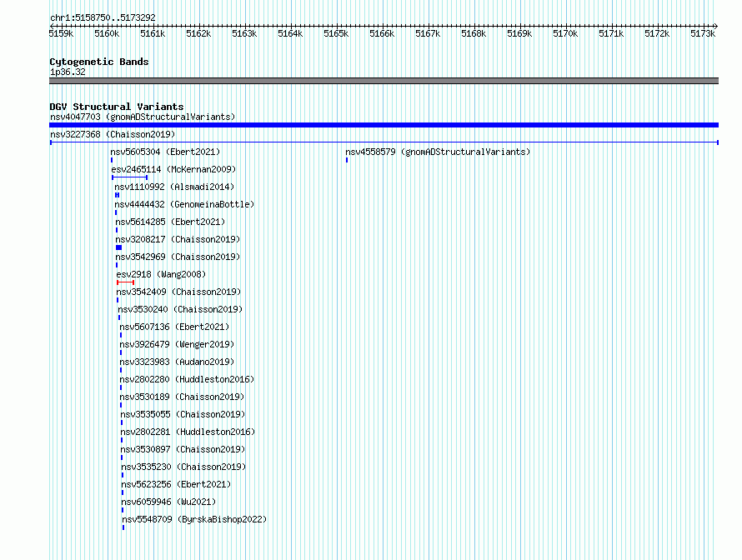
Task: Open nsv1110992 (Alsmadi2014) variant
Action: 174,187
